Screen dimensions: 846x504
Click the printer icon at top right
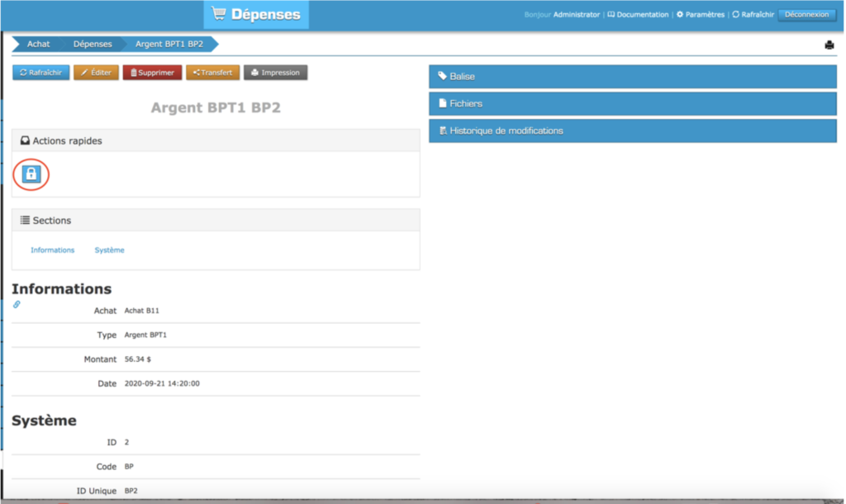tap(829, 45)
